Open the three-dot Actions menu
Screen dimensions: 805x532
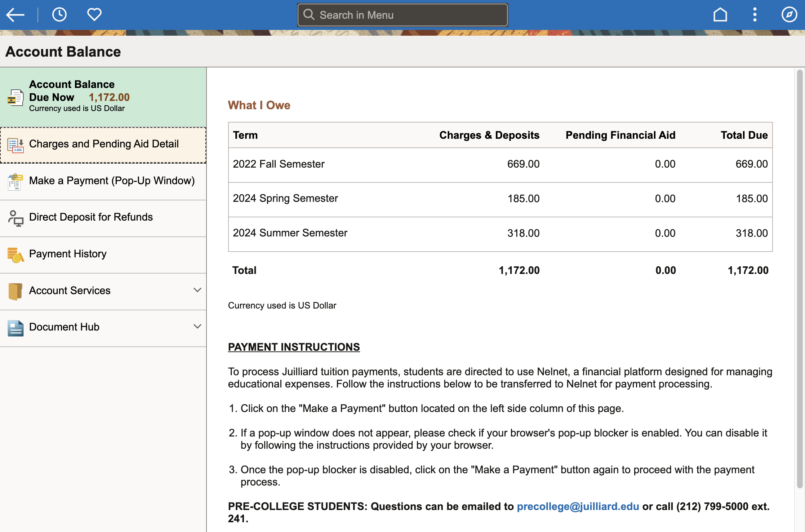(x=755, y=15)
